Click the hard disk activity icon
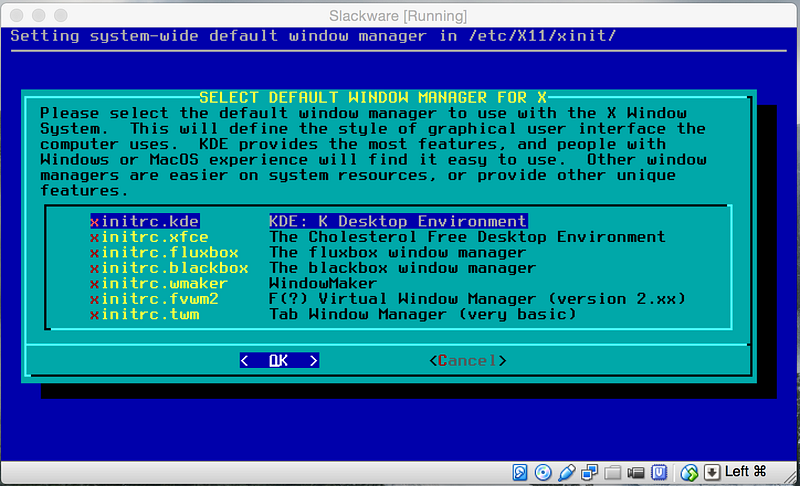 519,473
